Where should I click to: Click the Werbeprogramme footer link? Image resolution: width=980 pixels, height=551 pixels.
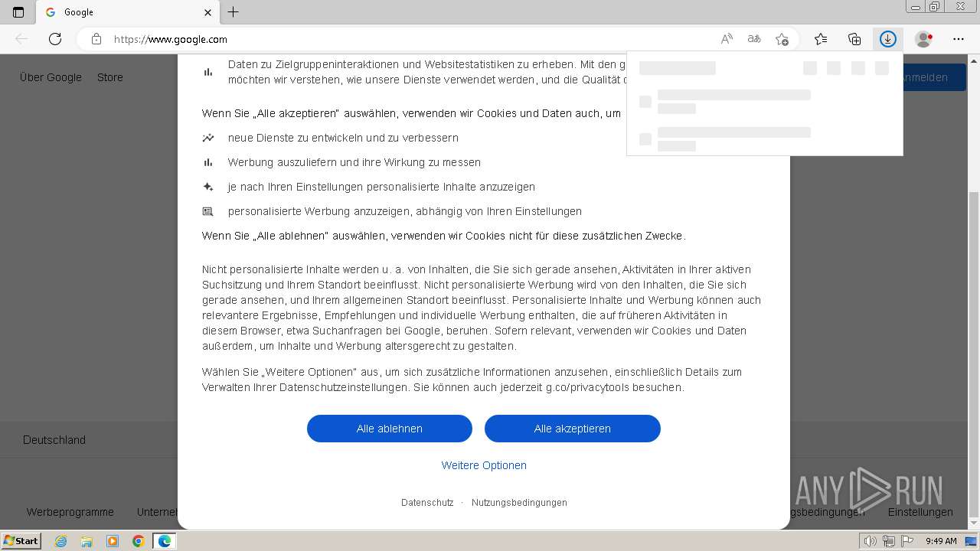70,512
